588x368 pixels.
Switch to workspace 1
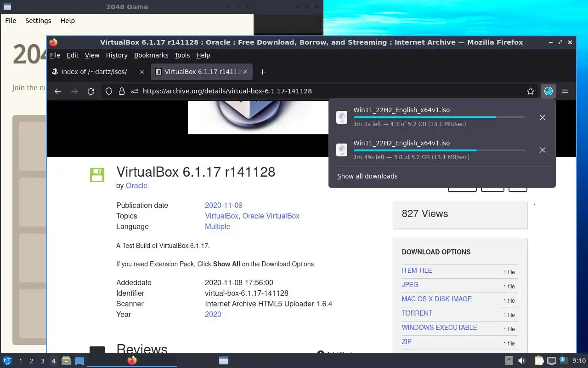pyautogui.click(x=20, y=361)
